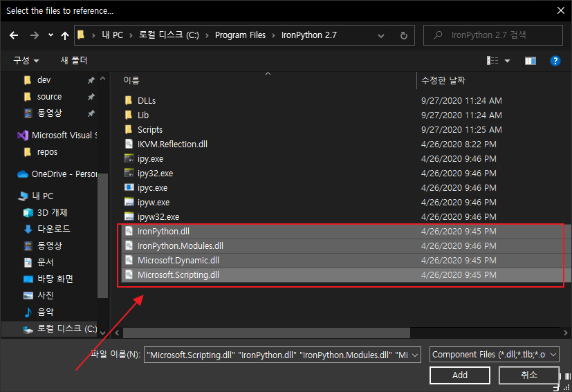Viewport: 572px width, 392px height.
Task: Click the root folder breadcrumb icon
Action: 81,35
